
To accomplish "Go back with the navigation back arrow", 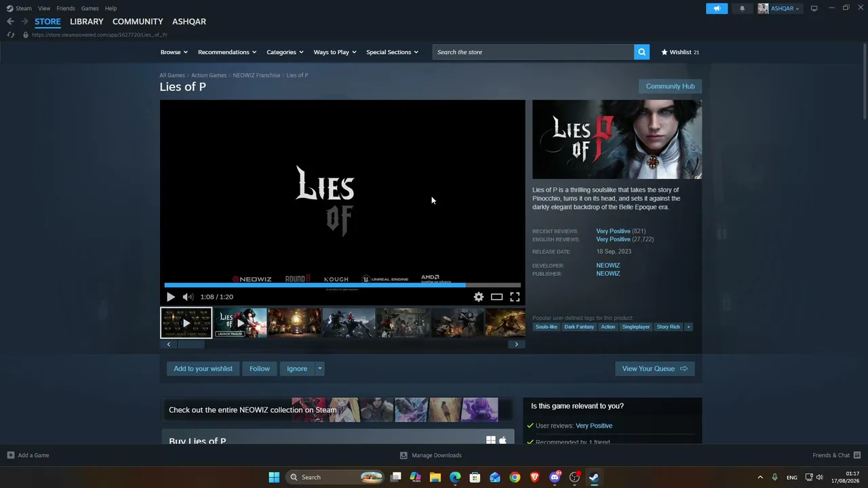I will (x=10, y=22).
